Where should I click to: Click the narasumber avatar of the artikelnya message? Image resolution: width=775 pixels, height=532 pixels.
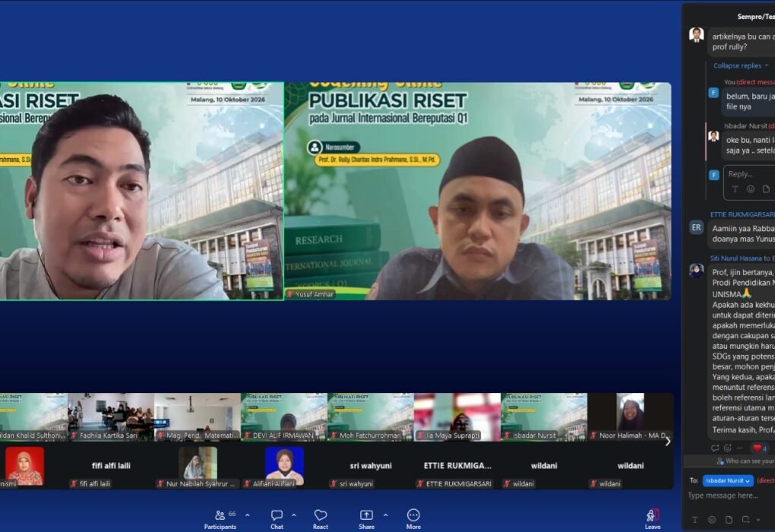[x=697, y=35]
